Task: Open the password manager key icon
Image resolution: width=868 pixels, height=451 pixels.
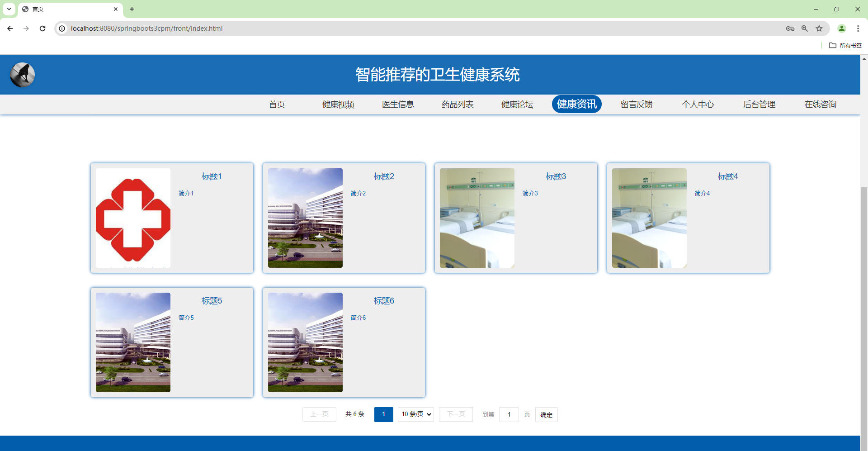Action: (790, 28)
